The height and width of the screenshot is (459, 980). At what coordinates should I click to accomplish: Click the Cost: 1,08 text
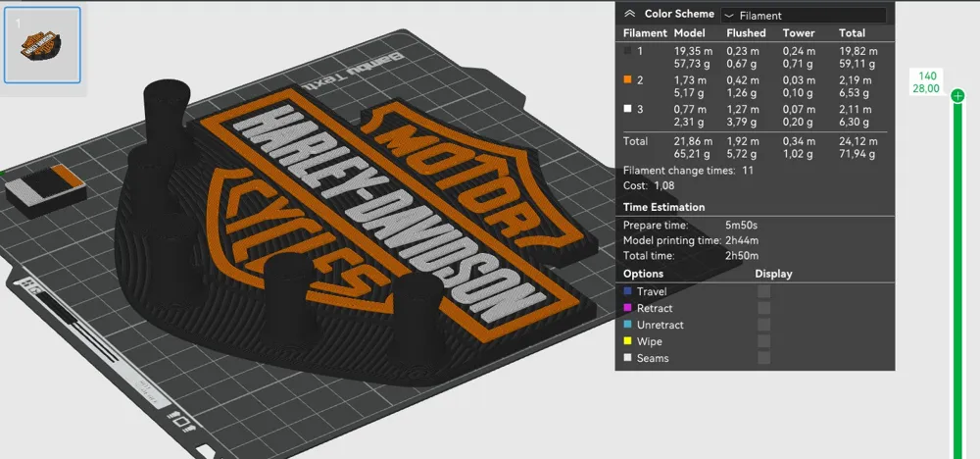tap(650, 185)
